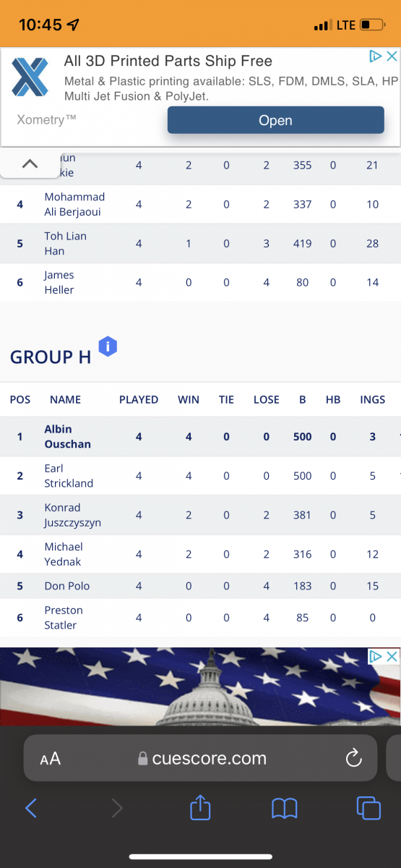Open the AdChoices triangle on the top ad
This screenshot has width=401, height=868.
pyautogui.click(x=375, y=56)
